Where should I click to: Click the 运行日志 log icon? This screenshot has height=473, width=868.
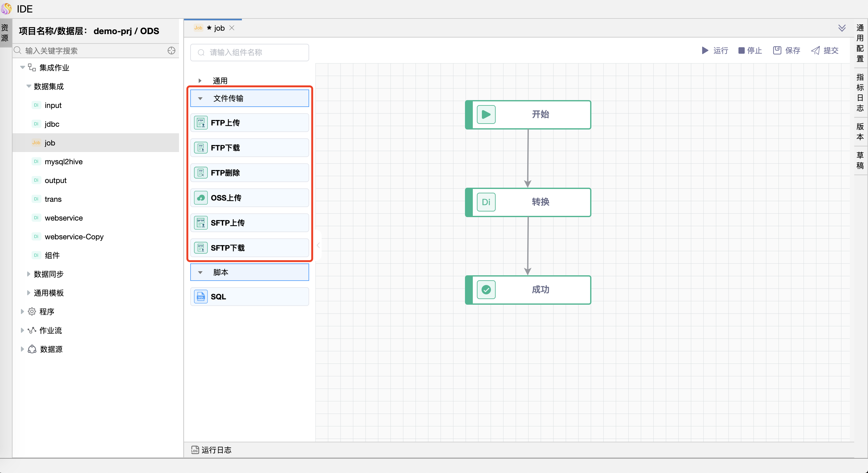pyautogui.click(x=195, y=450)
